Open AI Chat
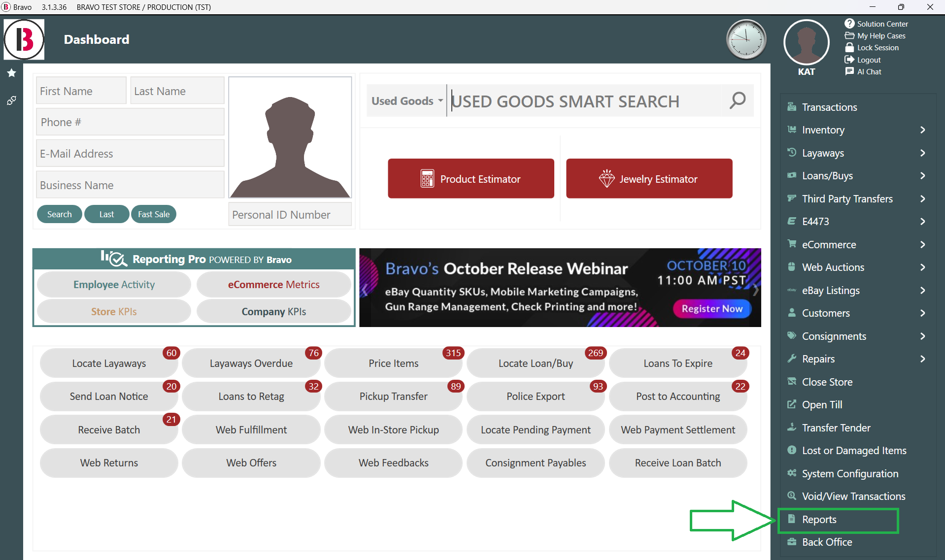Viewport: 945px width, 560px height. [863, 71]
